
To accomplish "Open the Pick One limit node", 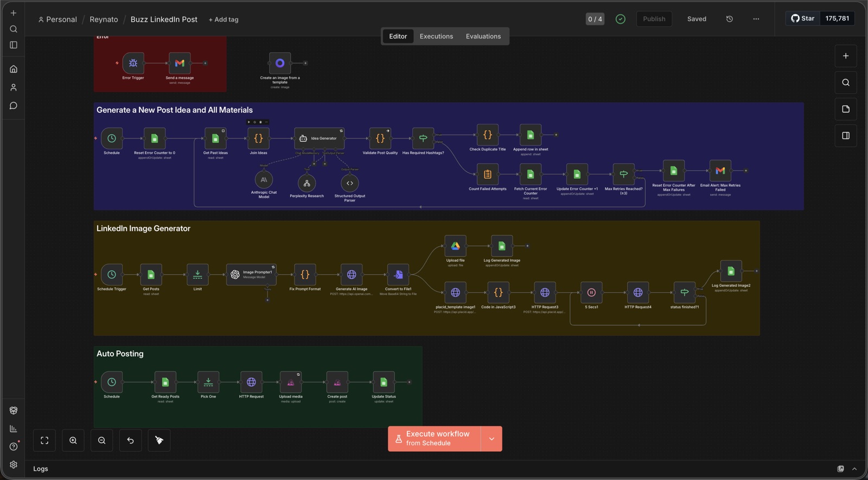I will [208, 382].
